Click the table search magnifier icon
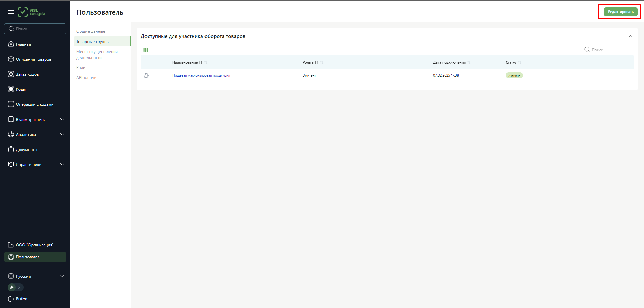Screen dimensions: 644x308 point(587,50)
